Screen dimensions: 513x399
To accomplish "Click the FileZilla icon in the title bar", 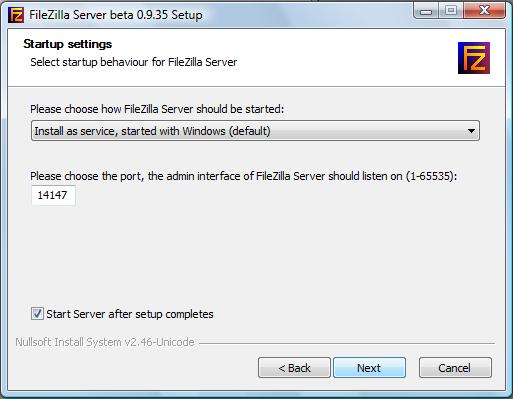I will coord(16,15).
